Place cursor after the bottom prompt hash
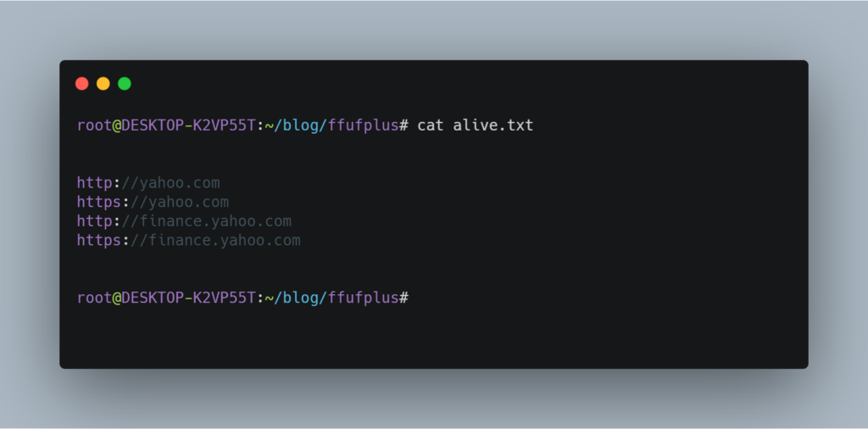Image resolution: width=868 pixels, height=429 pixels. [x=411, y=298]
